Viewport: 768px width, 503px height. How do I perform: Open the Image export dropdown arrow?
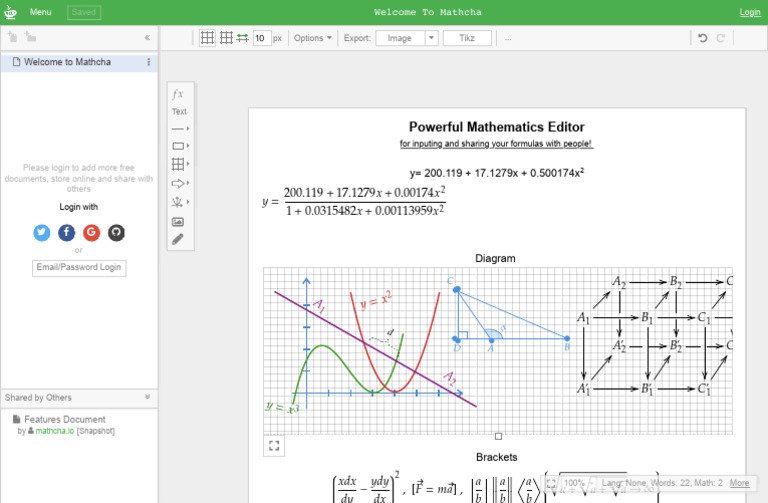point(432,38)
